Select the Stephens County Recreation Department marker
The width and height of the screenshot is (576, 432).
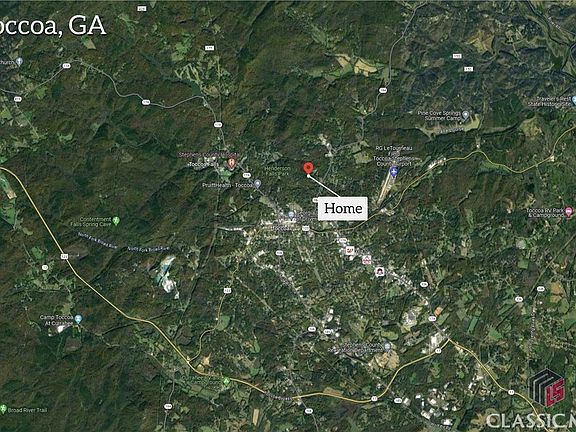387,346
